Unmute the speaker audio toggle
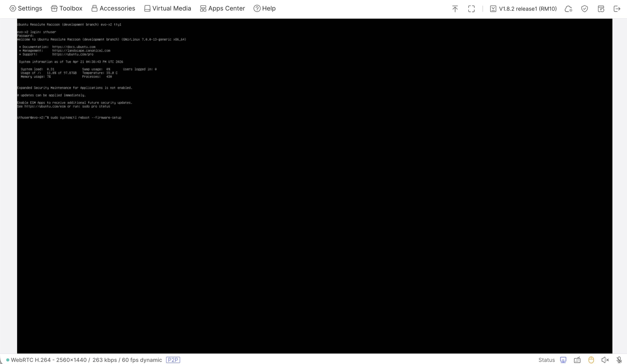This screenshot has height=364, width=627. tap(605, 360)
